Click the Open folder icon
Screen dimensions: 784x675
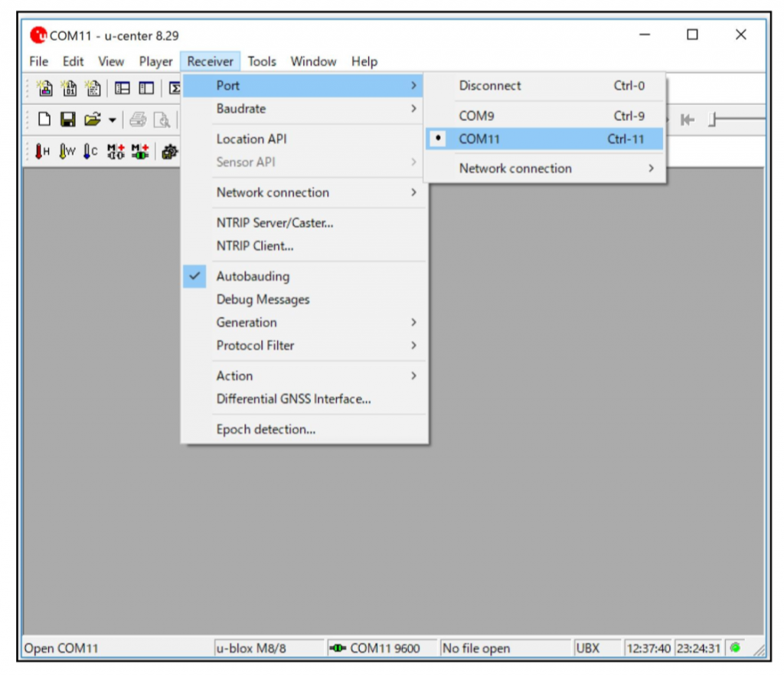pyautogui.click(x=92, y=119)
